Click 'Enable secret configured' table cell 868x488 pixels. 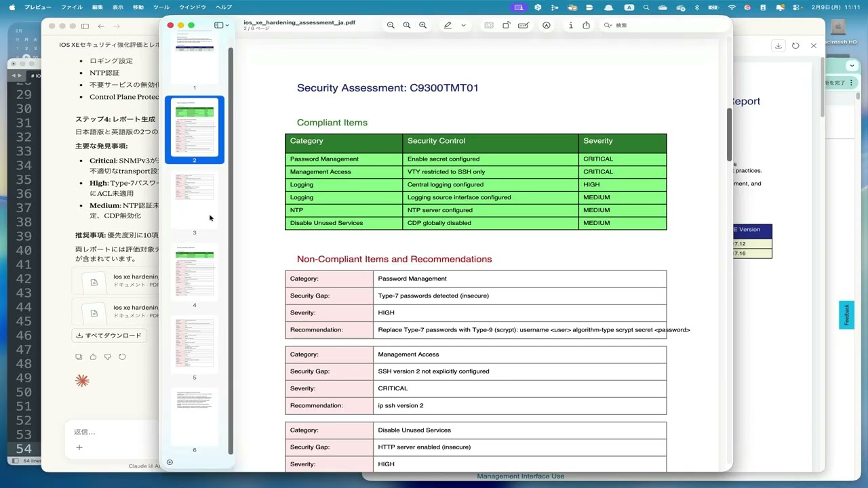coord(490,159)
